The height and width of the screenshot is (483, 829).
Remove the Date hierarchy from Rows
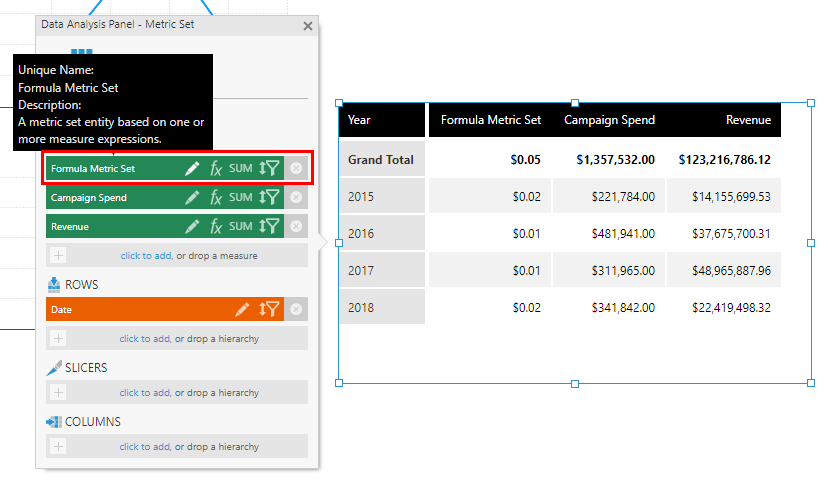click(x=296, y=309)
